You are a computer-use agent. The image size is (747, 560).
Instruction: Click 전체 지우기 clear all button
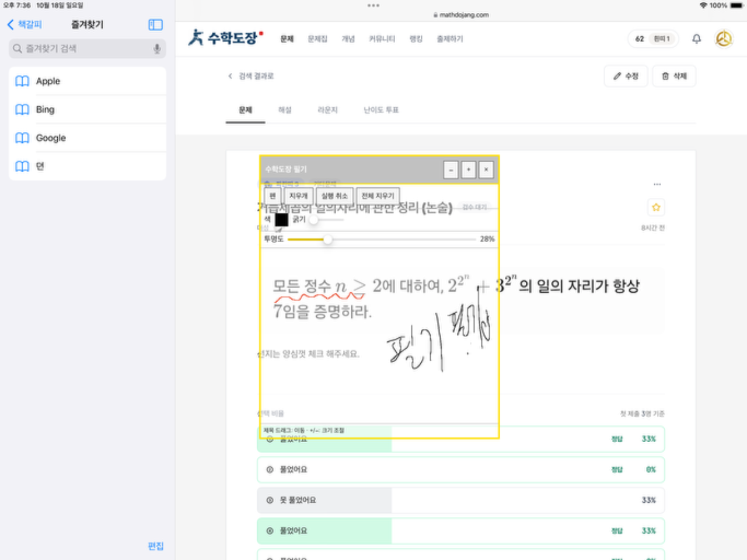[378, 196]
